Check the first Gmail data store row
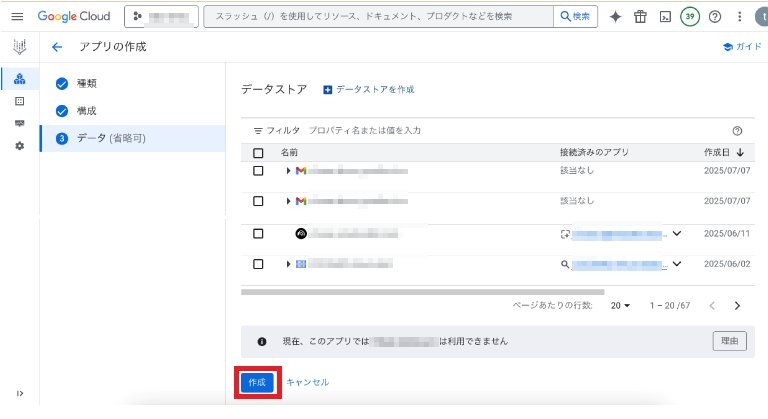This screenshot has height=419, width=768. (x=258, y=171)
